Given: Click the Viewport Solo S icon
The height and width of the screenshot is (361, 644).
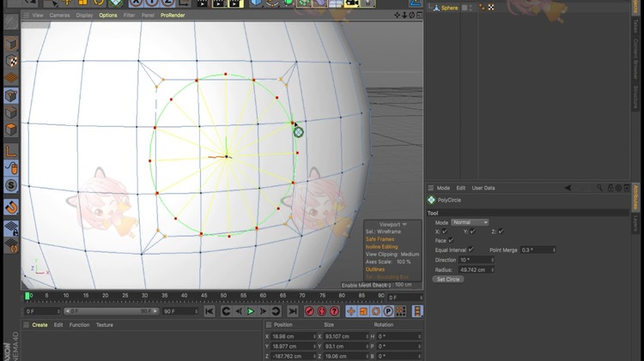Looking at the screenshot, I should (x=11, y=185).
